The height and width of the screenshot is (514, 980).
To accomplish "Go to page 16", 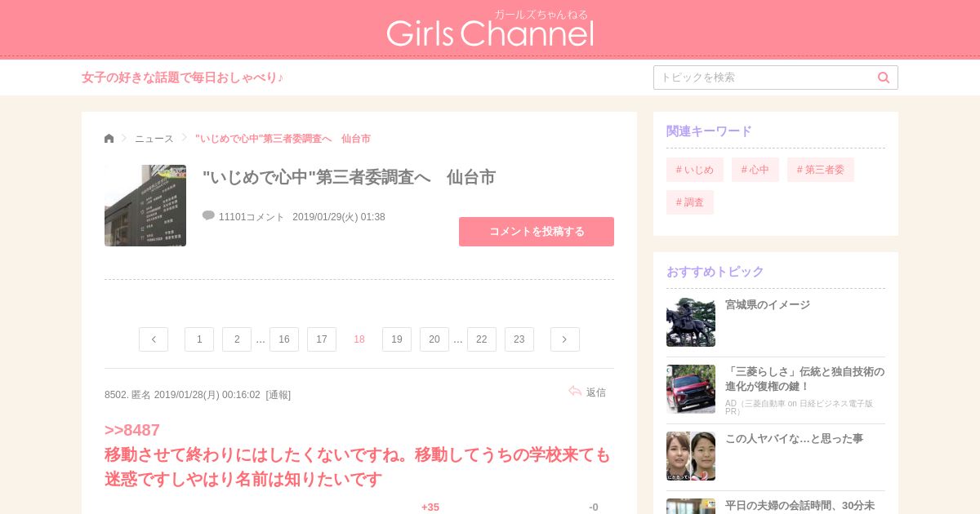I will (284, 339).
